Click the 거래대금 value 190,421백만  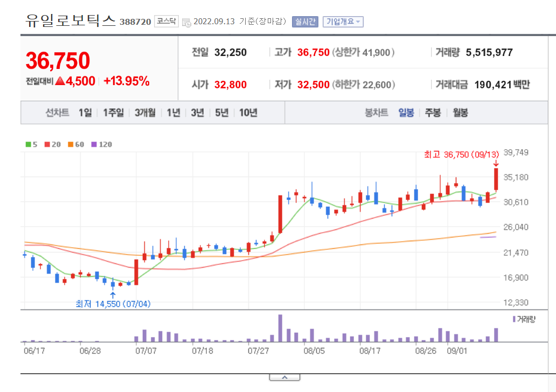(x=502, y=85)
